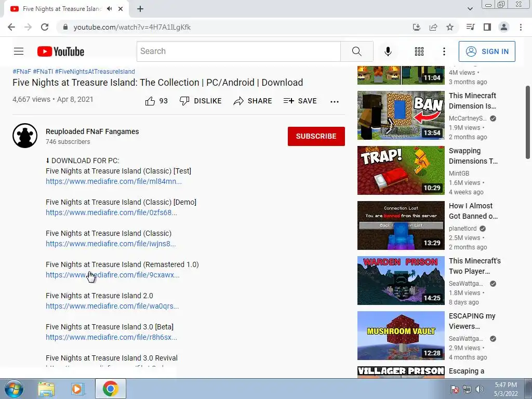The image size is (532, 399).
Task: Open Action Center flag icon
Action: (x=455, y=389)
